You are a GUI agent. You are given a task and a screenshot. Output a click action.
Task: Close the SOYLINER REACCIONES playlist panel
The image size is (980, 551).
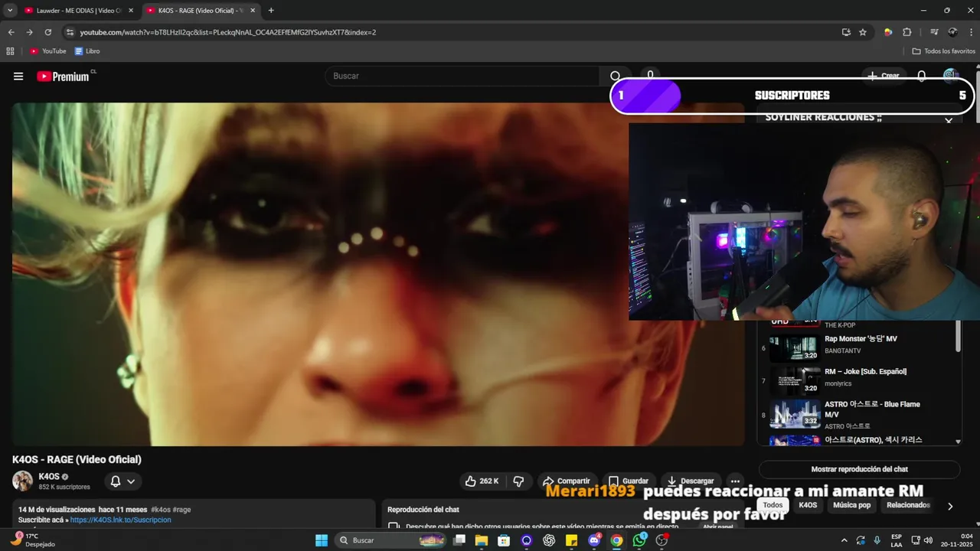coord(949,120)
